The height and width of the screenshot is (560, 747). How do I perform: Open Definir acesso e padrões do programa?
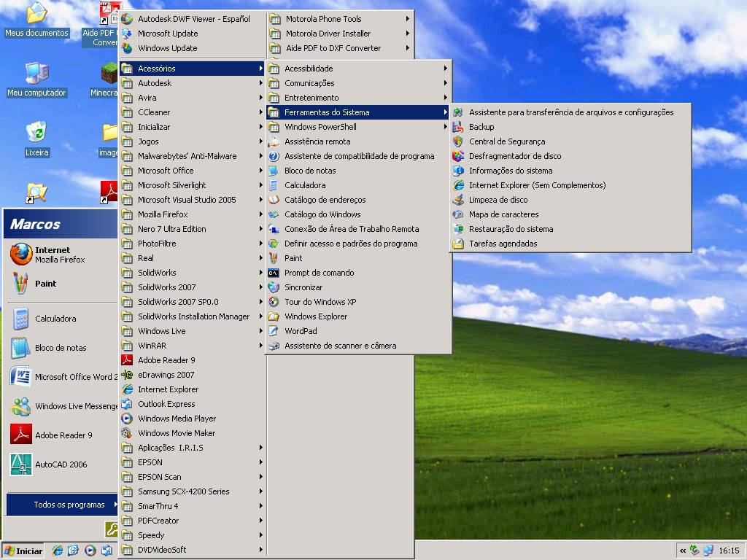tap(358, 244)
